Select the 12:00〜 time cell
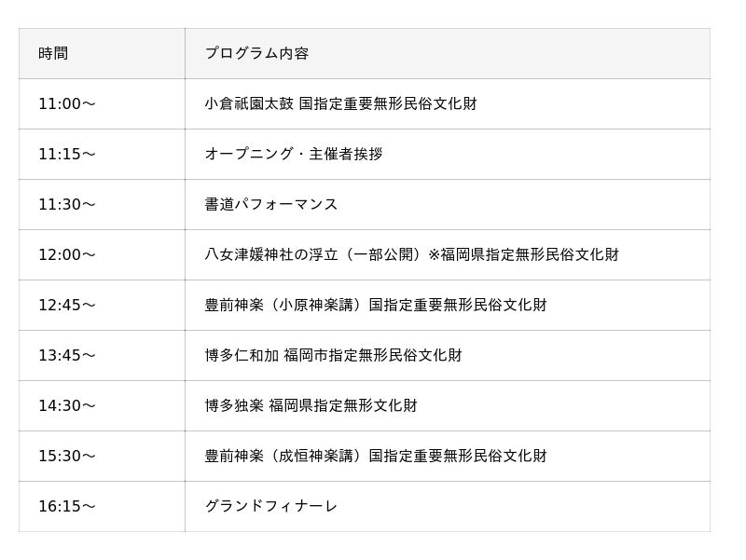 (102, 254)
